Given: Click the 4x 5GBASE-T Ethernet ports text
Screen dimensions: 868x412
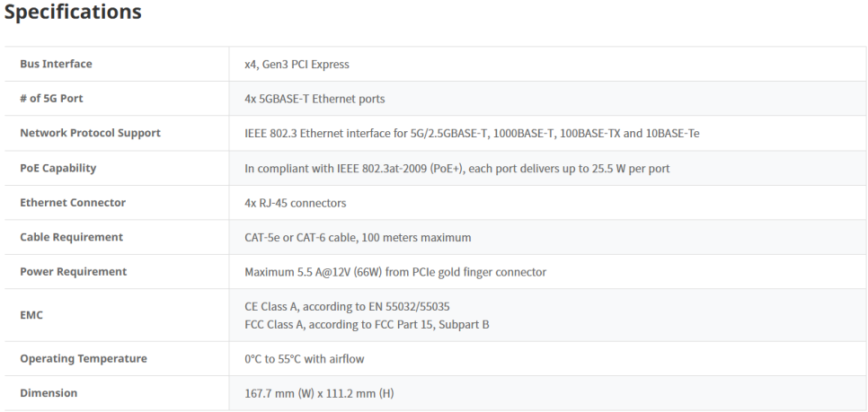Looking at the screenshot, I should pos(314,99).
